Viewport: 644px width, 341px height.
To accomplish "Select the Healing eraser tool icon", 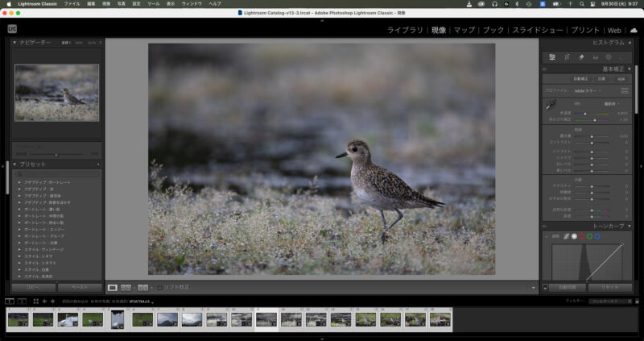I will [581, 57].
